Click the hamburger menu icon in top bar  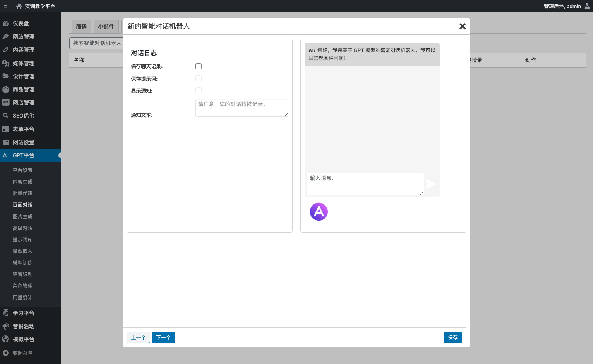(5, 7)
